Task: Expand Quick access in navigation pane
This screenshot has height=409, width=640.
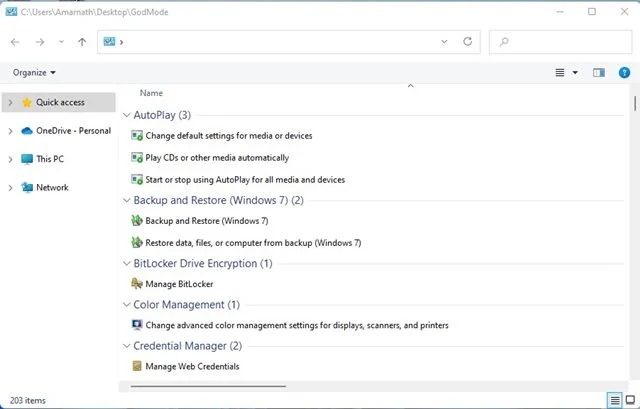Action: (x=11, y=102)
